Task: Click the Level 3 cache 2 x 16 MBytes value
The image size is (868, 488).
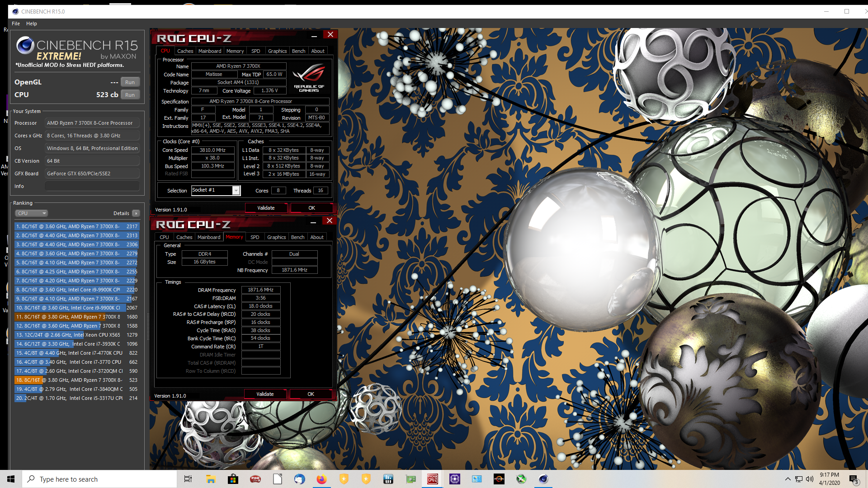Action: tap(283, 174)
